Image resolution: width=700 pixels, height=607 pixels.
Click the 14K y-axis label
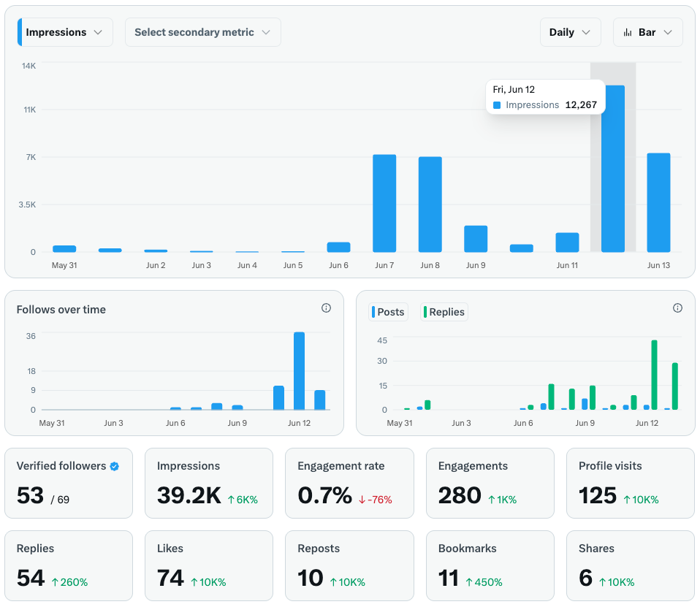(x=28, y=66)
